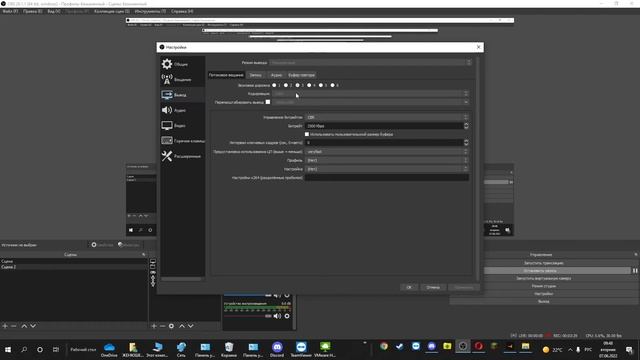This screenshot has width=640, height=360.
Task: Open the Кодировщик dropdown
Action: [371, 94]
